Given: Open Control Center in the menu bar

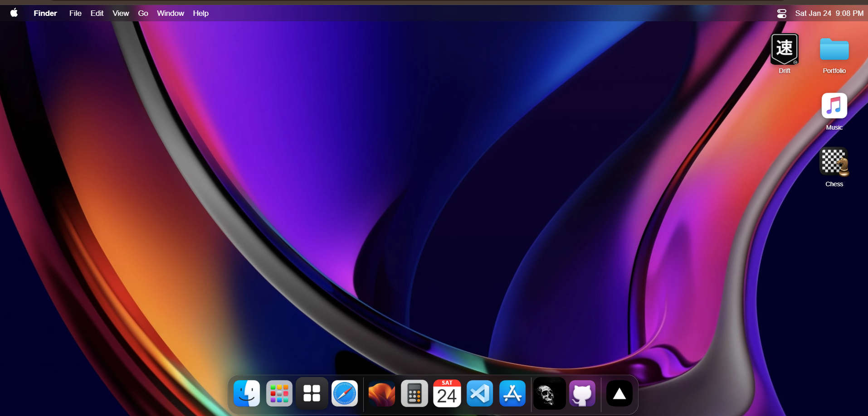Looking at the screenshot, I should pyautogui.click(x=782, y=13).
